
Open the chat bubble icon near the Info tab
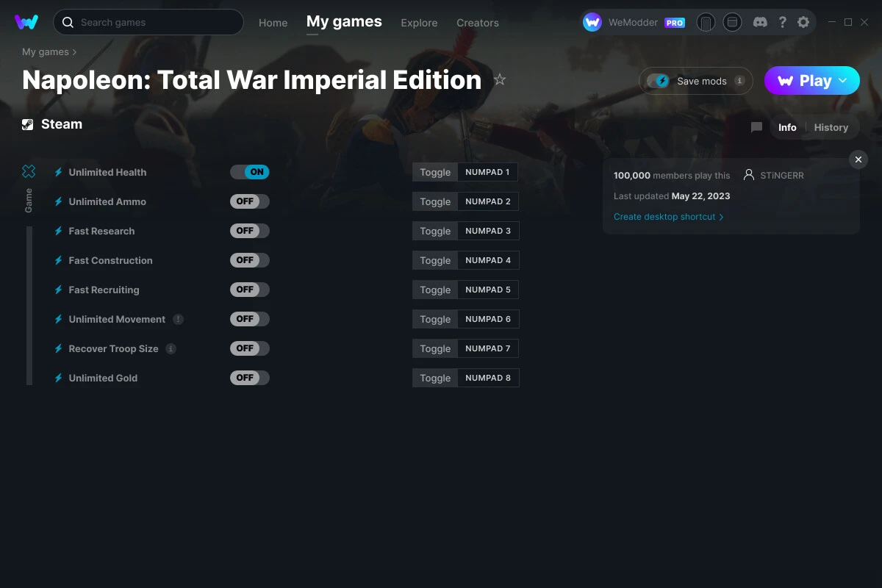click(x=756, y=127)
